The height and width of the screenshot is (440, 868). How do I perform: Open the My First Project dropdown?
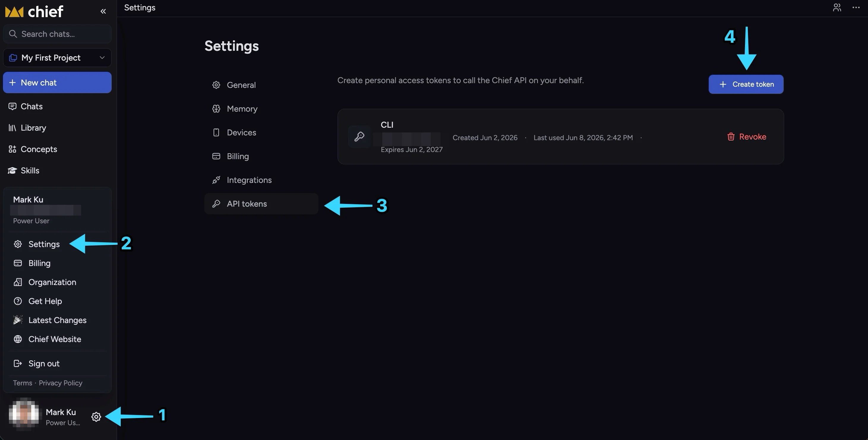(57, 58)
